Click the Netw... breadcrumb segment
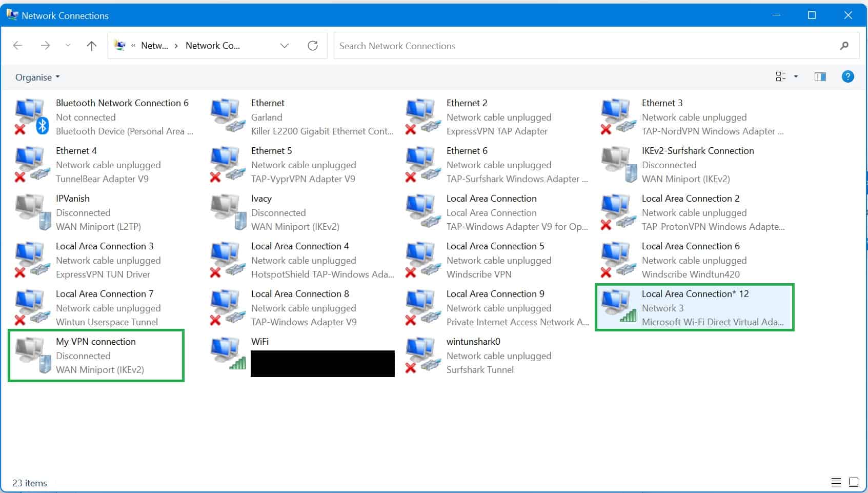868x493 pixels. [x=154, y=46]
